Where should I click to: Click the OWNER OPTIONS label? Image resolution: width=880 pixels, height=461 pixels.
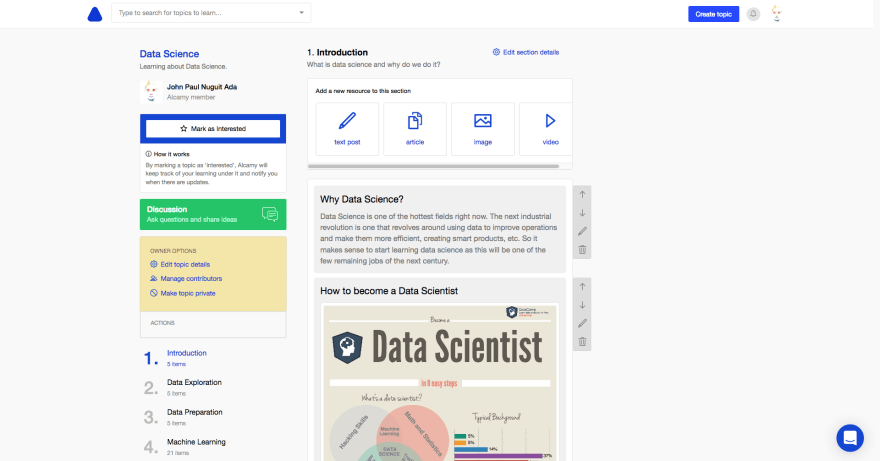click(x=173, y=251)
